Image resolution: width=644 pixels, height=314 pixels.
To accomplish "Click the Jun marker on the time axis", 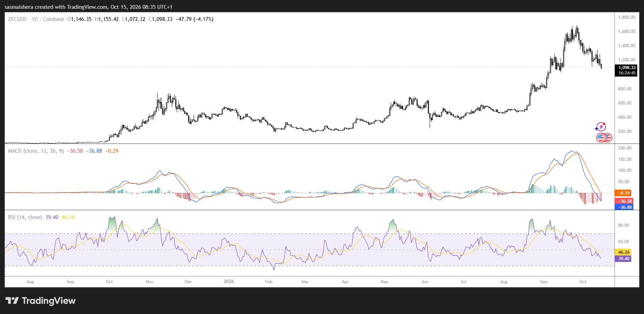I will click(424, 282).
